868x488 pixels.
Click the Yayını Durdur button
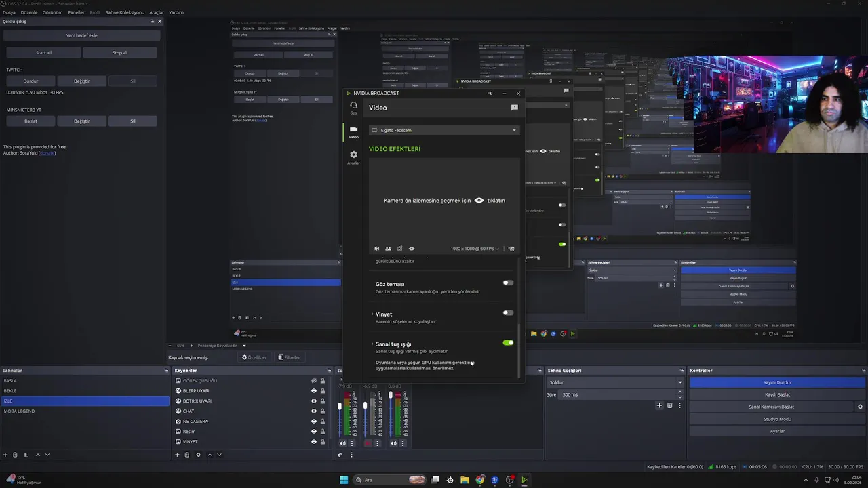(x=777, y=382)
